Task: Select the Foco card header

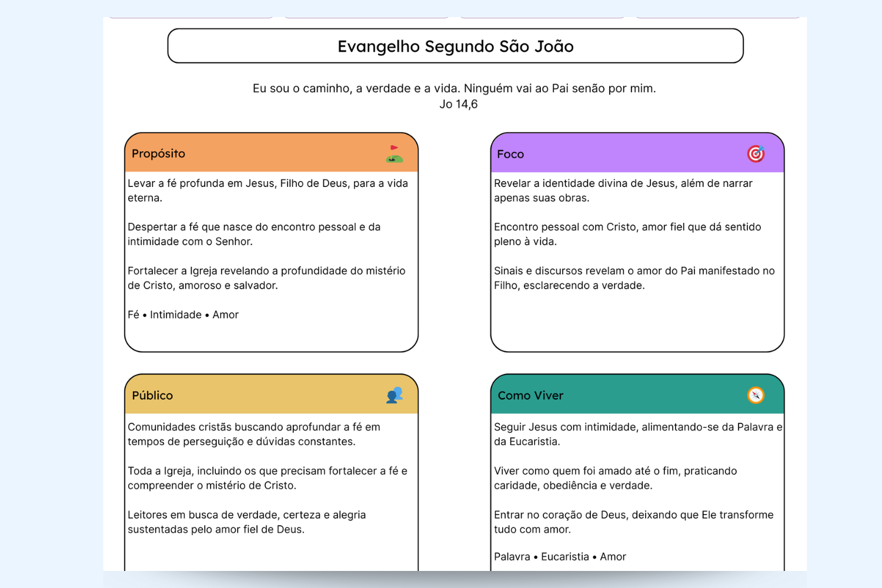Action: [x=637, y=153]
